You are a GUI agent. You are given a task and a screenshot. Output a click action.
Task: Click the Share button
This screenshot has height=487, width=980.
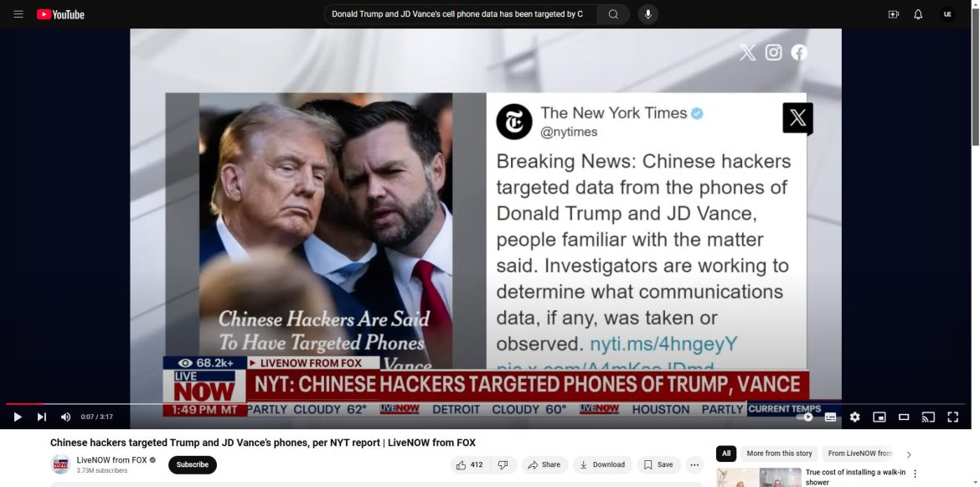(x=544, y=465)
